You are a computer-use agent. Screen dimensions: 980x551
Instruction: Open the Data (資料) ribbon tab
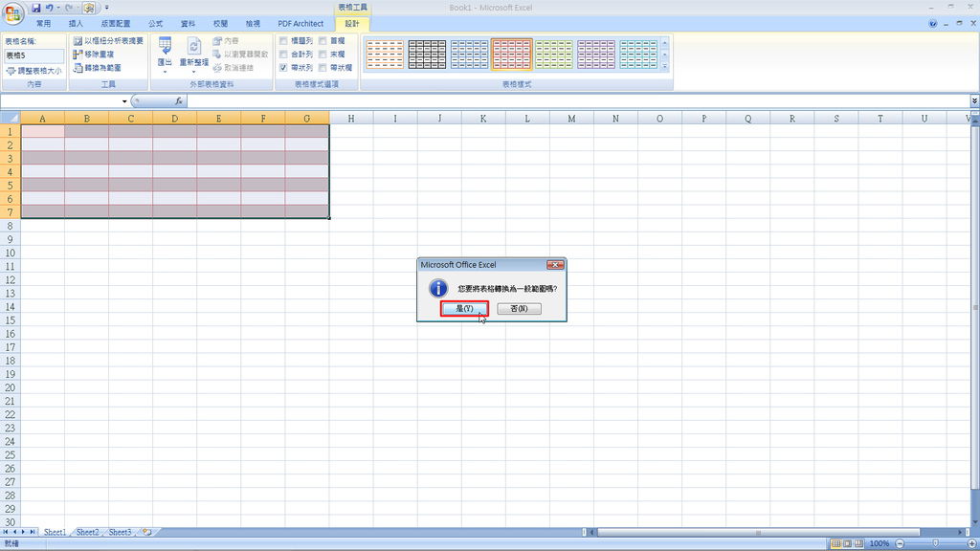tap(189, 24)
